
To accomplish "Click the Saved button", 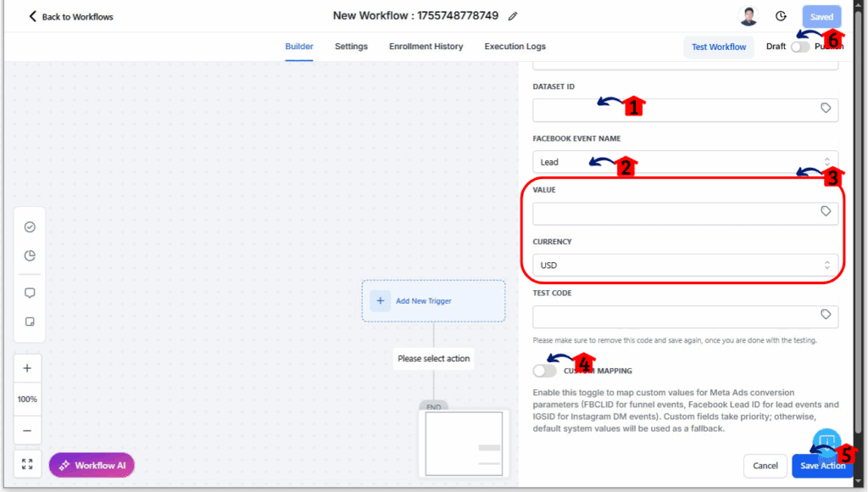I will 821,17.
